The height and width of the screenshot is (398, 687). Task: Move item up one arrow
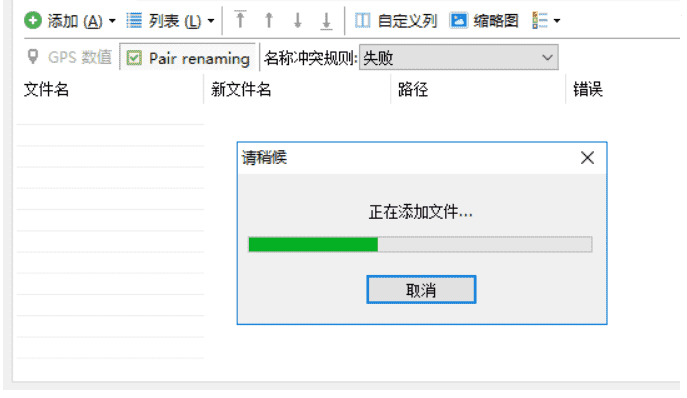(269, 20)
